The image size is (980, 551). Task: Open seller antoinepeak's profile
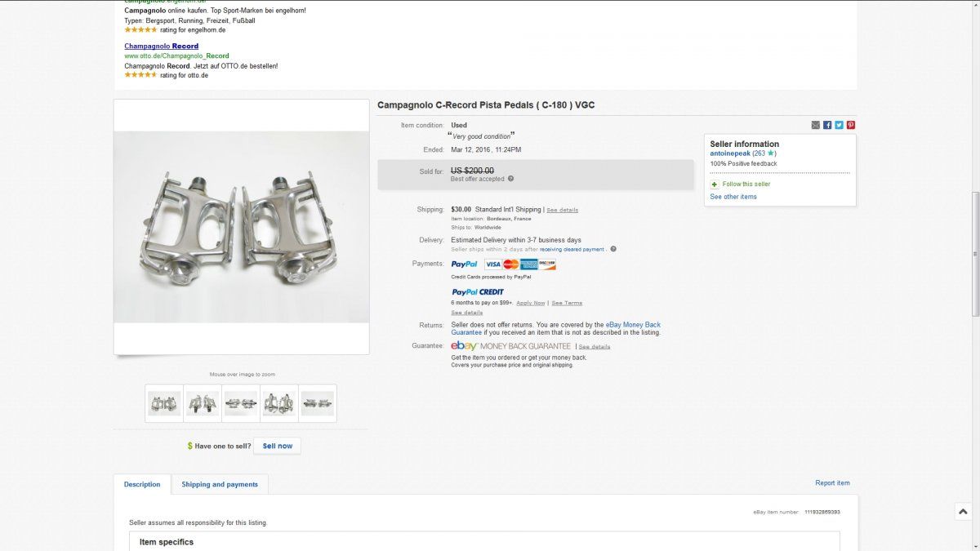click(729, 153)
